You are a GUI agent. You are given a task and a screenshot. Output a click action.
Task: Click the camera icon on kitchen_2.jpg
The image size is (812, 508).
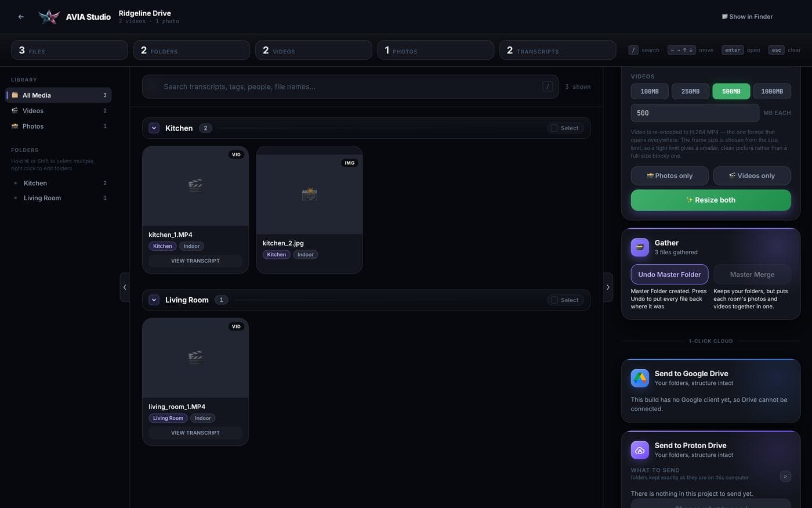tap(309, 194)
